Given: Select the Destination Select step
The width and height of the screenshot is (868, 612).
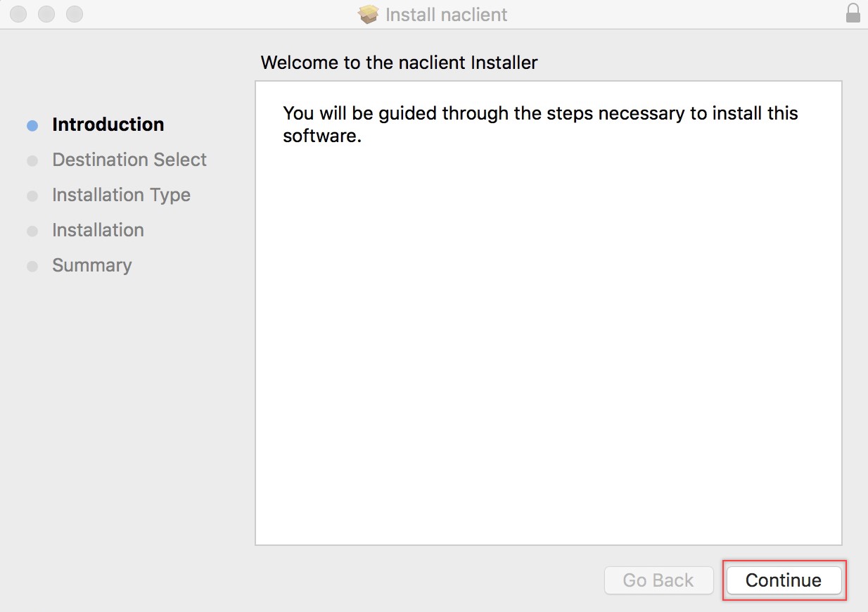Looking at the screenshot, I should 129,160.
